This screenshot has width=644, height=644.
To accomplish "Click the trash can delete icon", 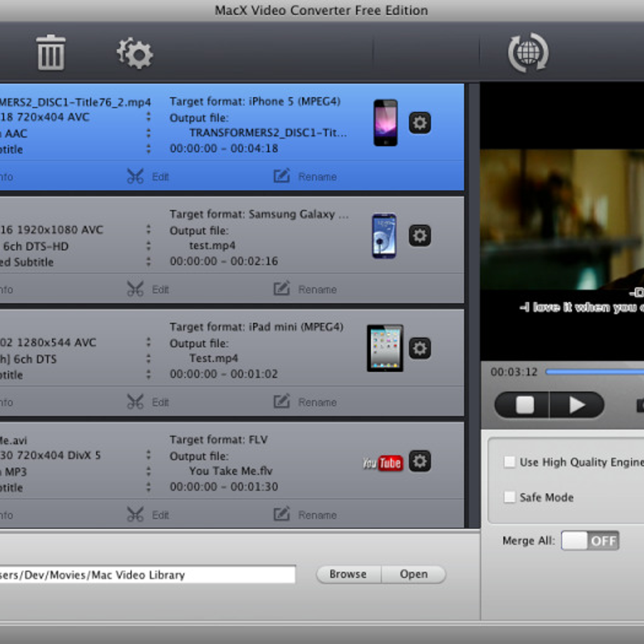I will [51, 53].
